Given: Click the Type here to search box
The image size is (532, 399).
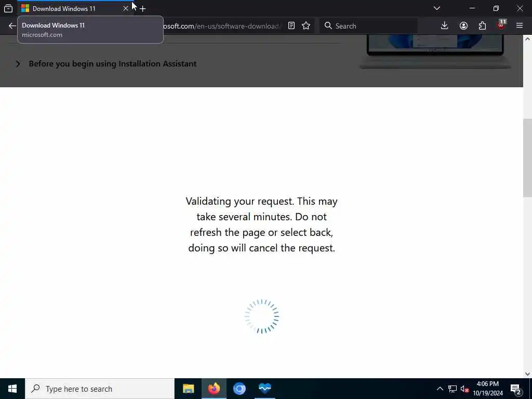Looking at the screenshot, I should (x=100, y=389).
